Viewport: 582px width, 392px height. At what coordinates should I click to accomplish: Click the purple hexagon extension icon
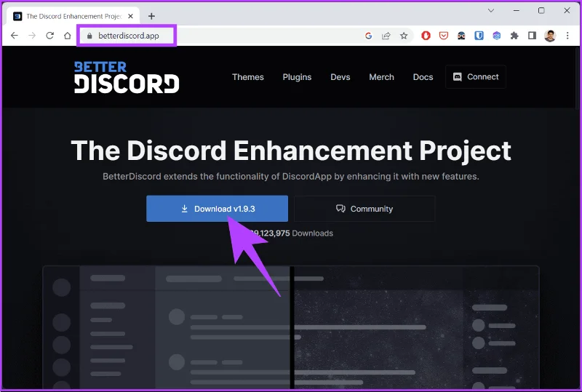click(497, 36)
